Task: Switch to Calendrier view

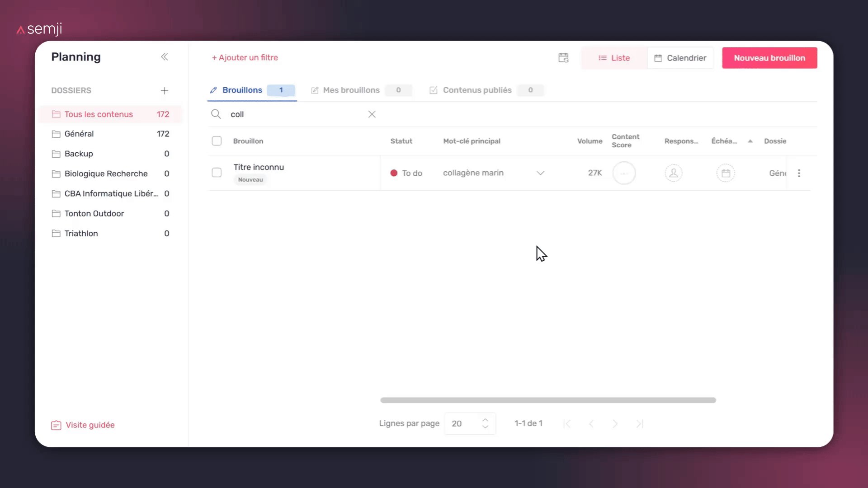Action: [x=680, y=58]
